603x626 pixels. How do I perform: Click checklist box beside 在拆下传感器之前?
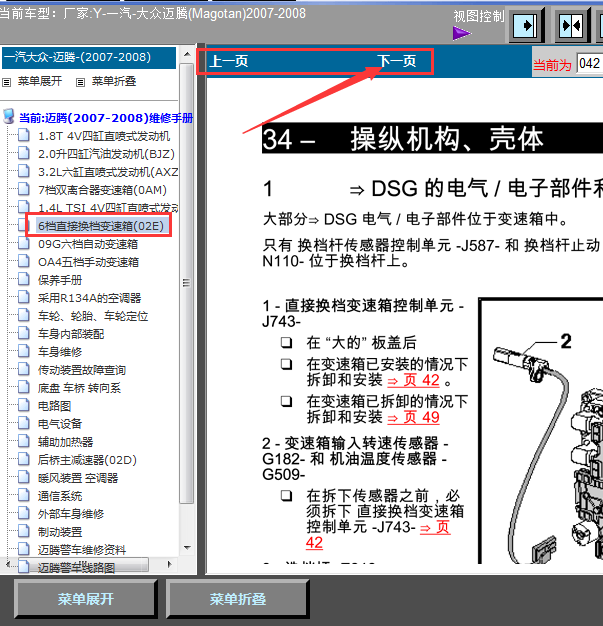click(286, 495)
